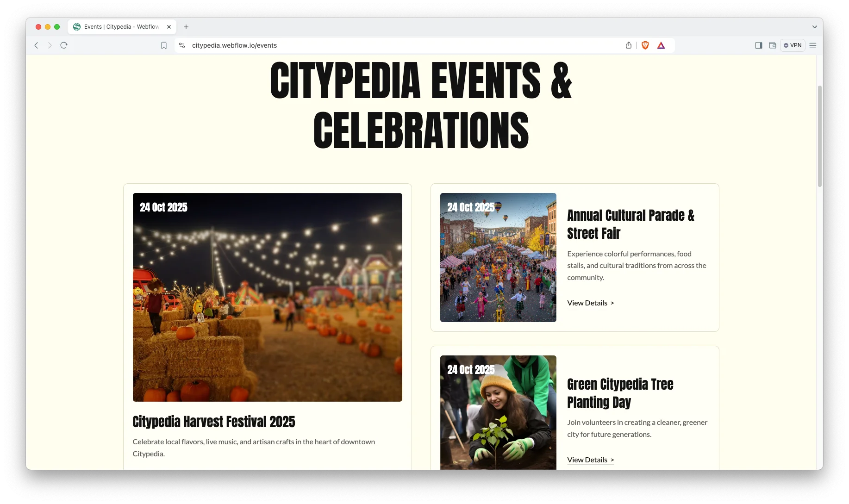The height and width of the screenshot is (504, 849).
Task: Open a new tab with plus button
Action: 186,27
